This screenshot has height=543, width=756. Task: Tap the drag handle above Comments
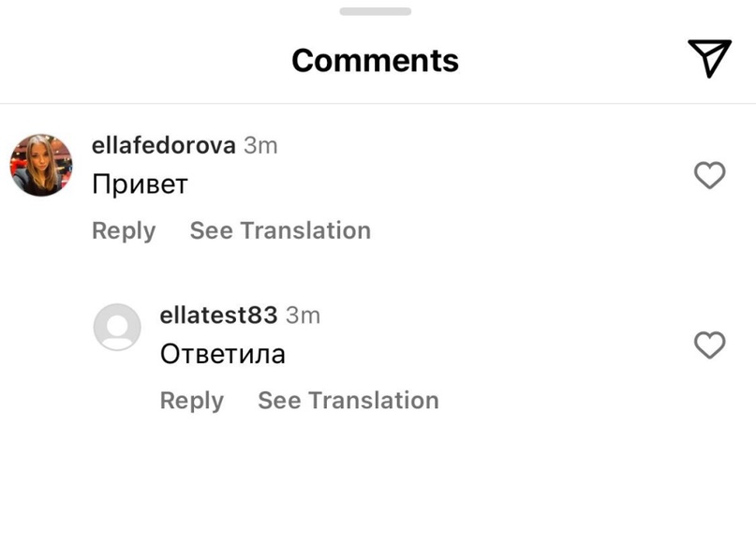click(x=375, y=11)
